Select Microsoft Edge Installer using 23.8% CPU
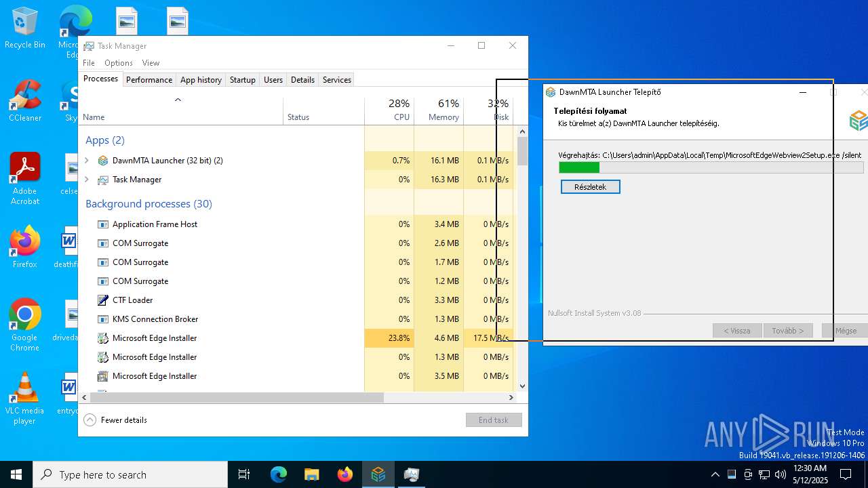Viewport: 868px width, 488px height. (296, 338)
